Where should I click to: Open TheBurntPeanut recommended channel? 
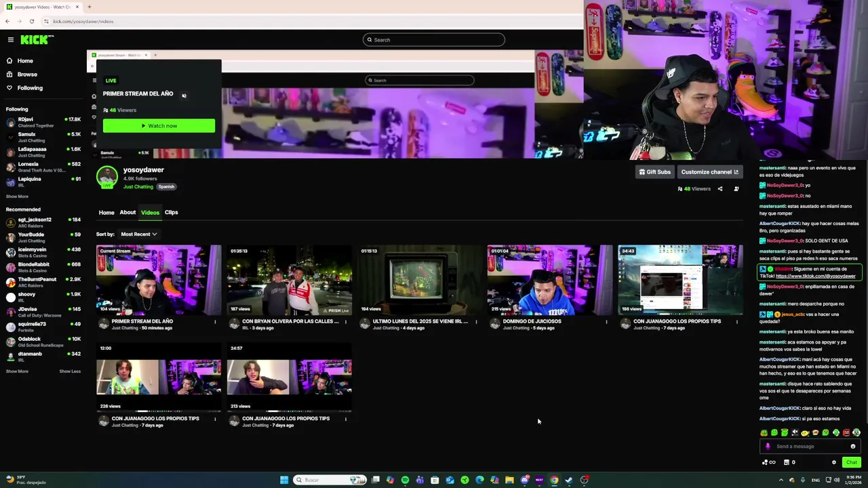pos(43,282)
